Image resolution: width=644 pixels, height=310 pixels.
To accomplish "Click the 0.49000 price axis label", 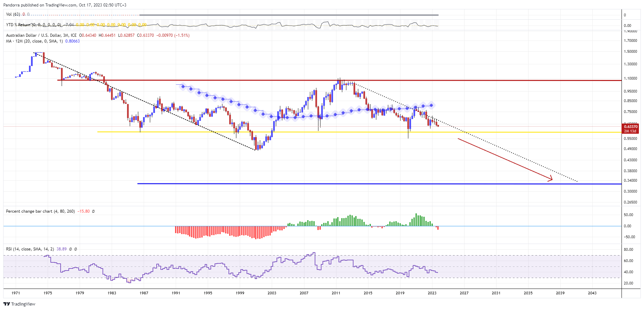I will pyautogui.click(x=630, y=149).
